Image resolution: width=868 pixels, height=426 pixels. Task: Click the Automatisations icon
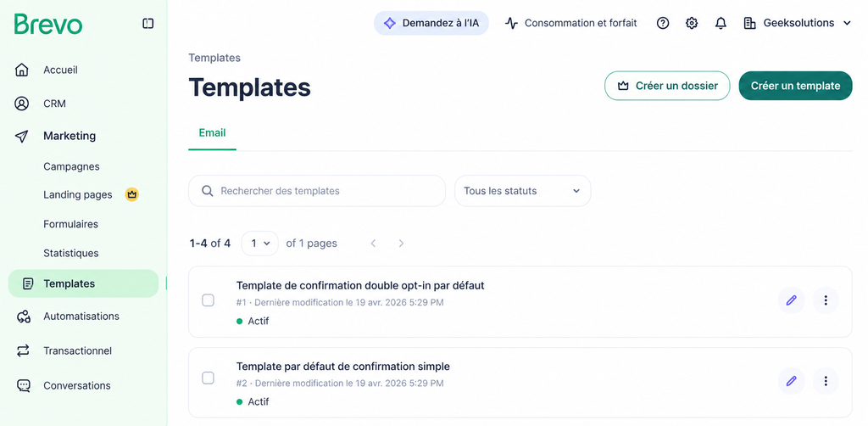coord(23,317)
